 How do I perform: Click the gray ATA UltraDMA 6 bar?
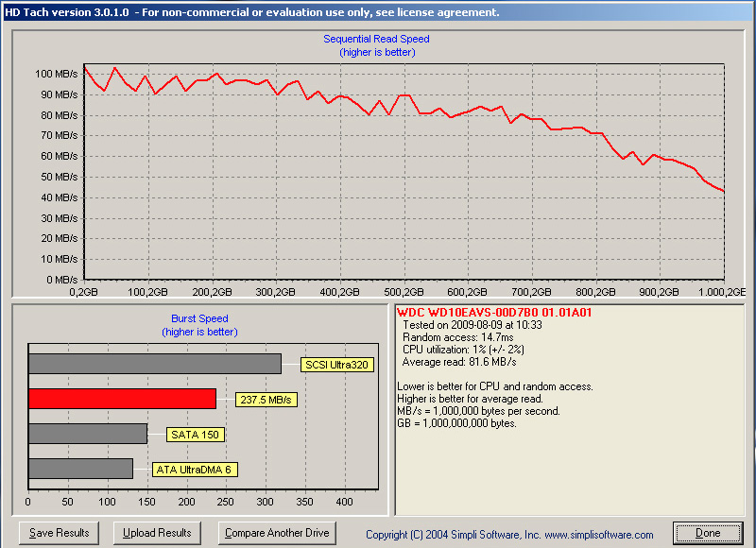tap(80, 469)
